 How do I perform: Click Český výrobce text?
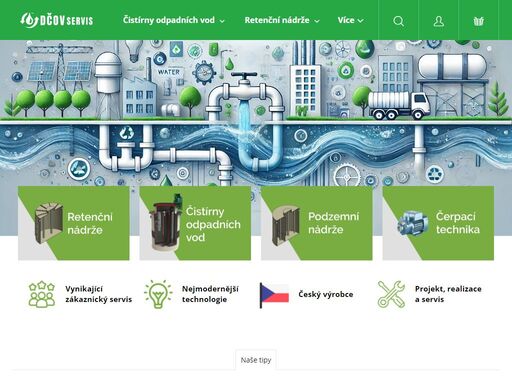(x=326, y=294)
